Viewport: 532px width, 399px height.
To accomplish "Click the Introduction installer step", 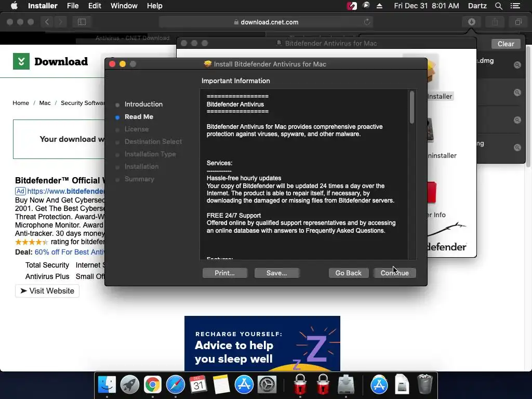I will click(x=143, y=104).
